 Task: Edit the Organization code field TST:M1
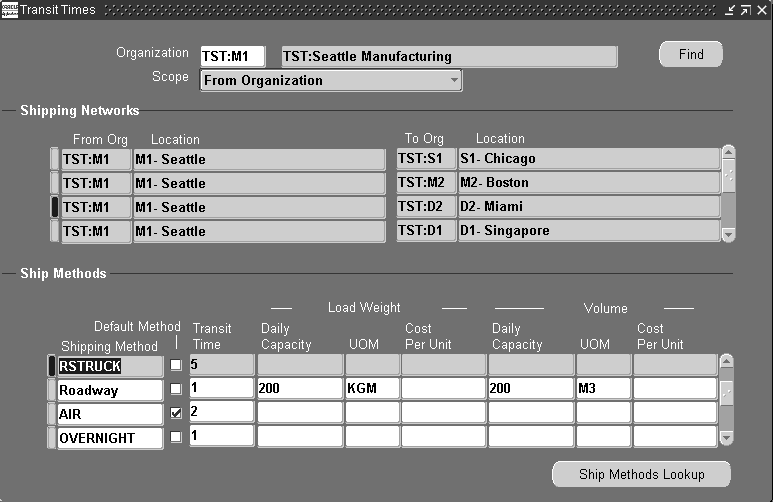pos(233,56)
